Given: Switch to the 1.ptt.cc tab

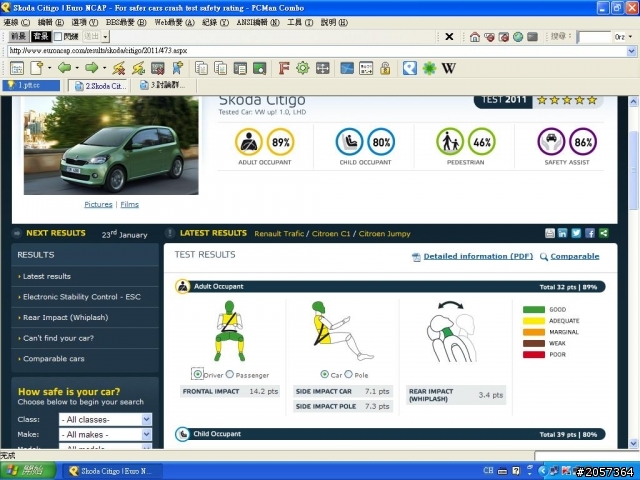Looking at the screenshot, I should (31, 85).
